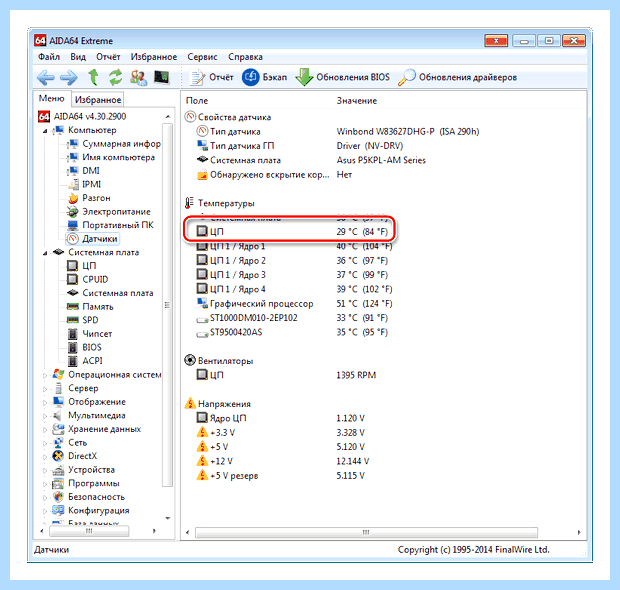Select the Датчики sensors item
Image resolution: width=620 pixels, height=590 pixels.
[92, 239]
